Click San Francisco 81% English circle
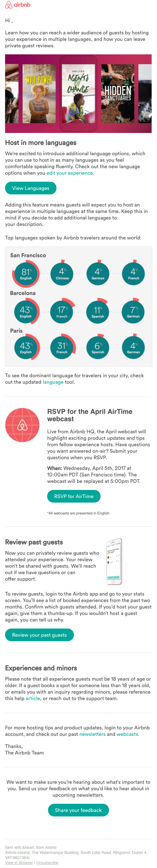 tap(26, 273)
